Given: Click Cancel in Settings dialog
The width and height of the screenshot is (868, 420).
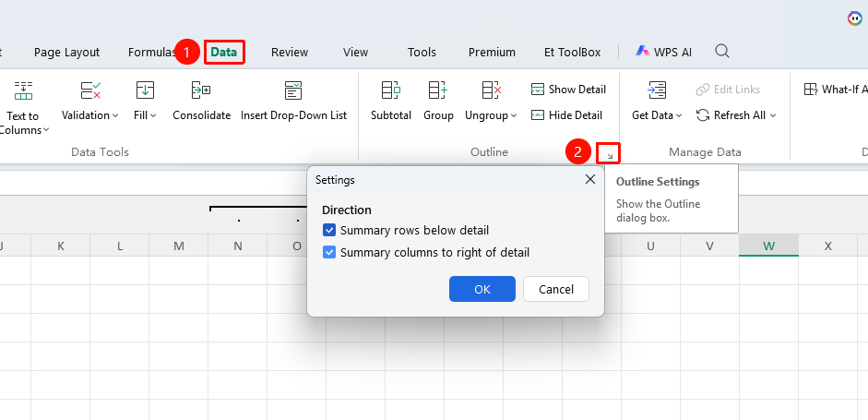Looking at the screenshot, I should pos(556,289).
